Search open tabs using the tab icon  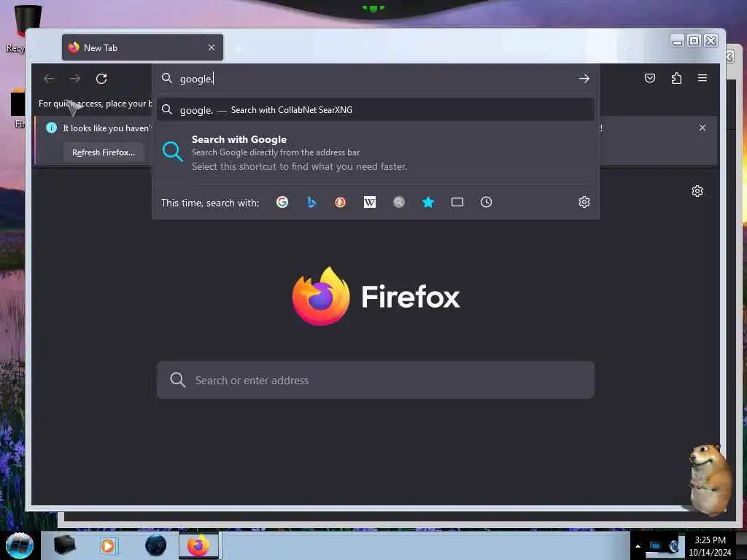pyautogui.click(x=457, y=203)
